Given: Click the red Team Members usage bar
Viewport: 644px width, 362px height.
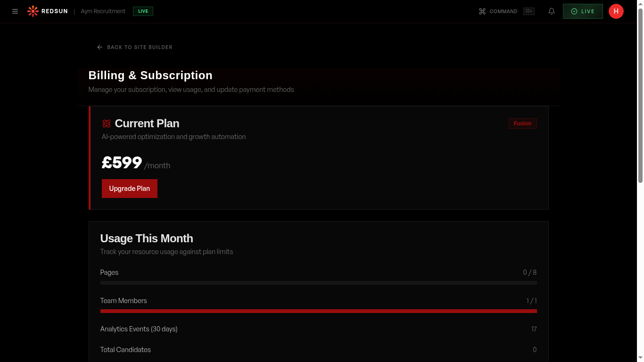Looking at the screenshot, I should (x=318, y=311).
